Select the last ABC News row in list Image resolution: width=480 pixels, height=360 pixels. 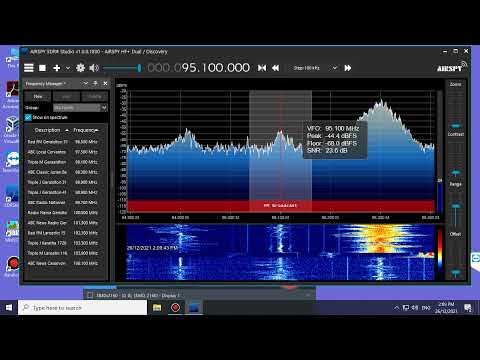pos(63,263)
